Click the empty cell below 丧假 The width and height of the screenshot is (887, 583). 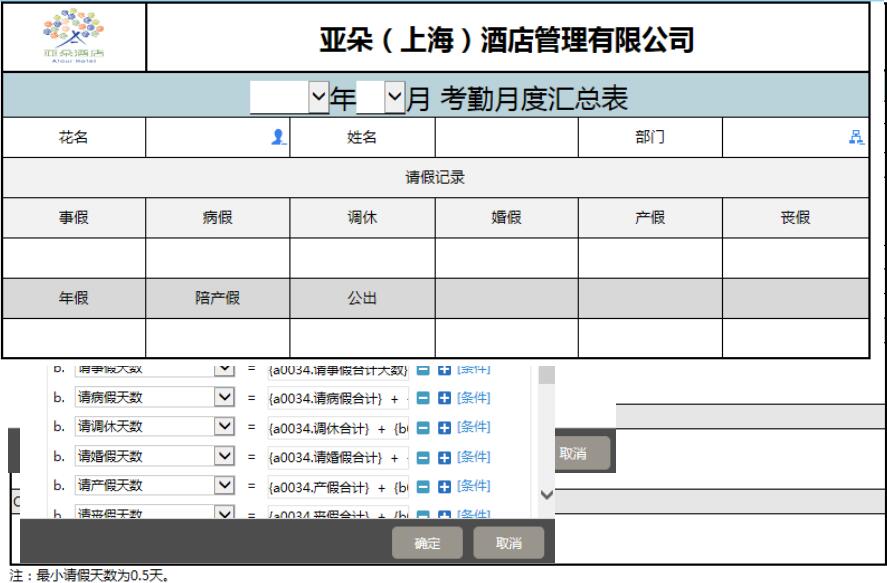pyautogui.click(x=795, y=258)
